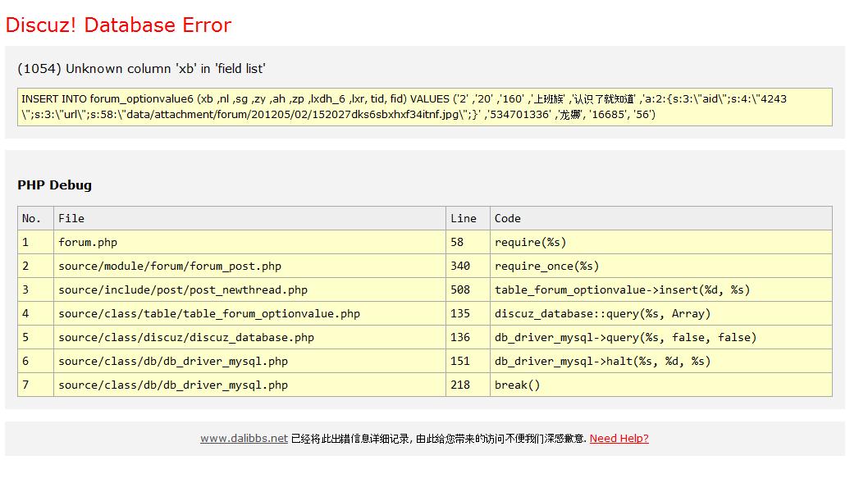The width and height of the screenshot is (868, 483).
Task: Click line number 151
Action: tap(468, 362)
